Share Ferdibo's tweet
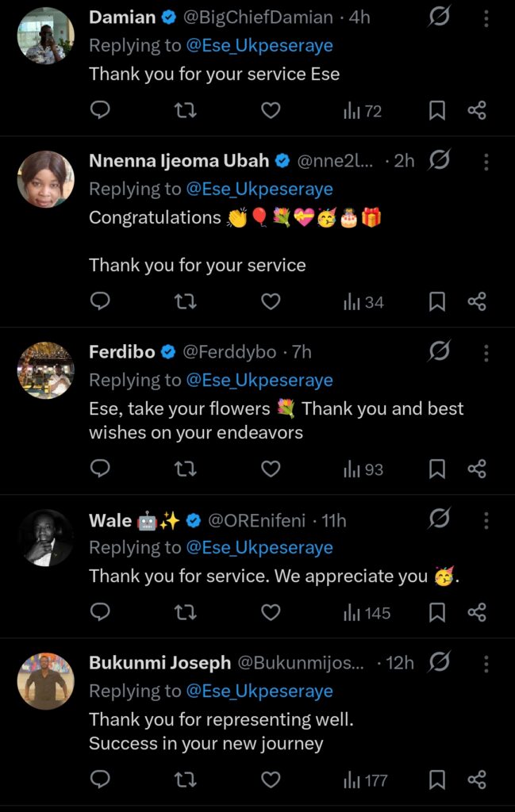This screenshot has height=812, width=515. 477,469
